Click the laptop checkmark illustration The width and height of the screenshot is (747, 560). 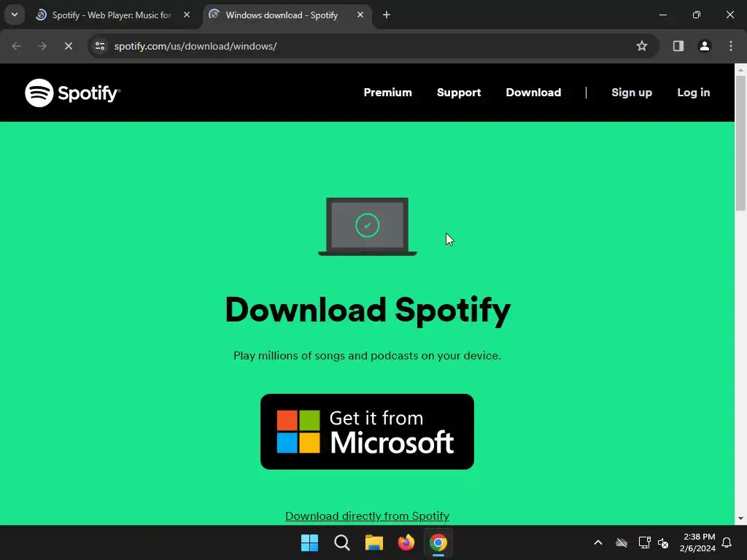368,227
